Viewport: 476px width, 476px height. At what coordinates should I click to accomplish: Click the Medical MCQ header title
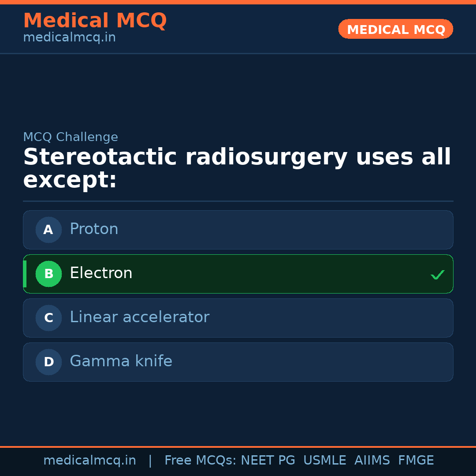pos(95,21)
